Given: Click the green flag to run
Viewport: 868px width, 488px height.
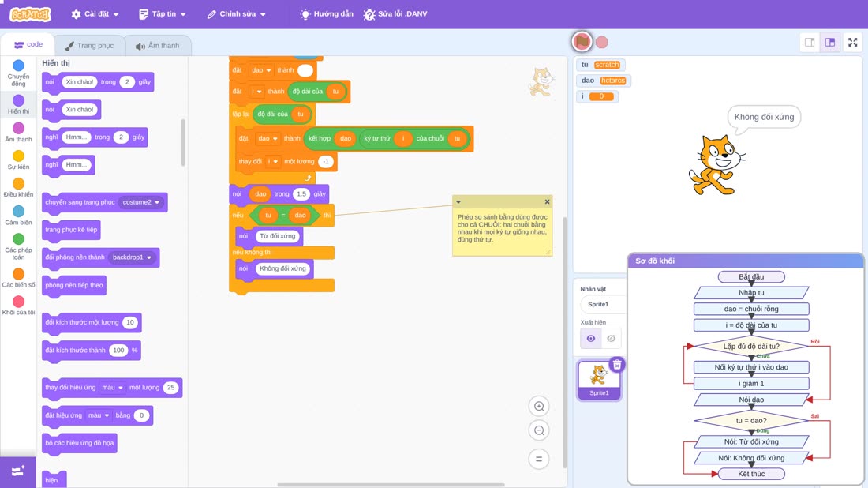Looking at the screenshot, I should [582, 42].
